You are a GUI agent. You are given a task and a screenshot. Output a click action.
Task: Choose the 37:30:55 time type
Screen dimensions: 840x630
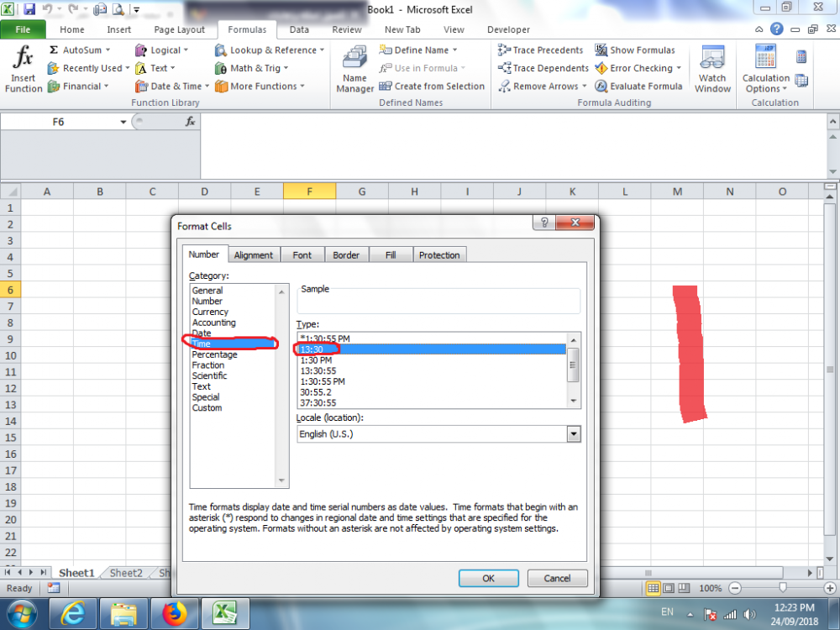(318, 403)
